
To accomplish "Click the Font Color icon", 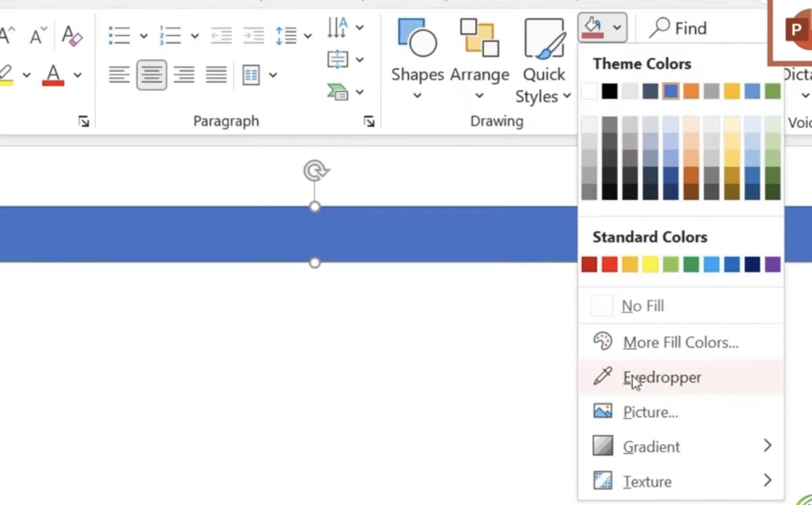I will [52, 75].
